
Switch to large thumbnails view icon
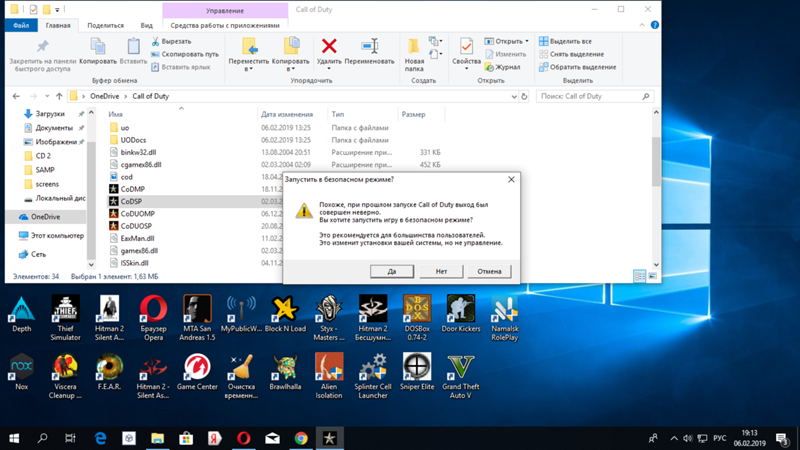pyautogui.click(x=653, y=276)
